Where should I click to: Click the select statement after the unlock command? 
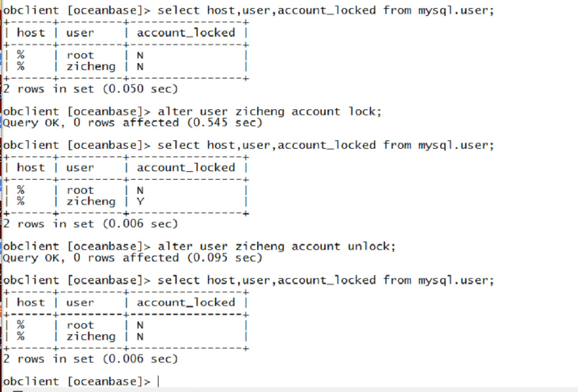(326, 280)
